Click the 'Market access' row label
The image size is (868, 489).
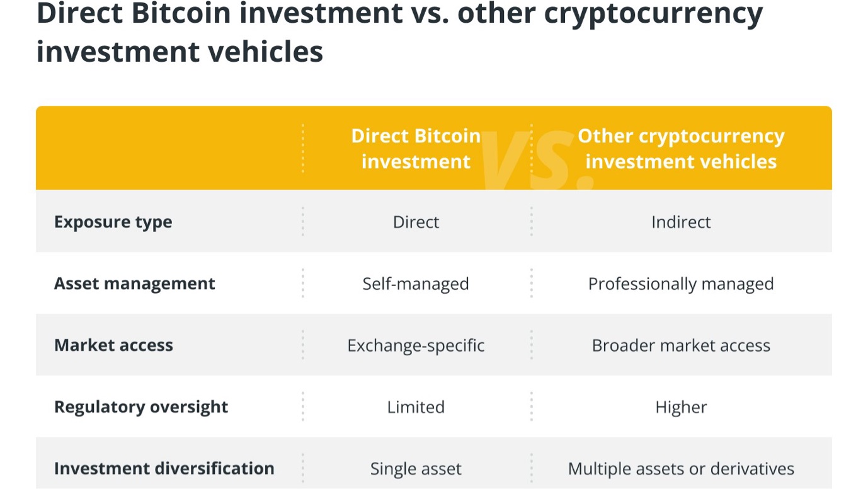(x=113, y=345)
